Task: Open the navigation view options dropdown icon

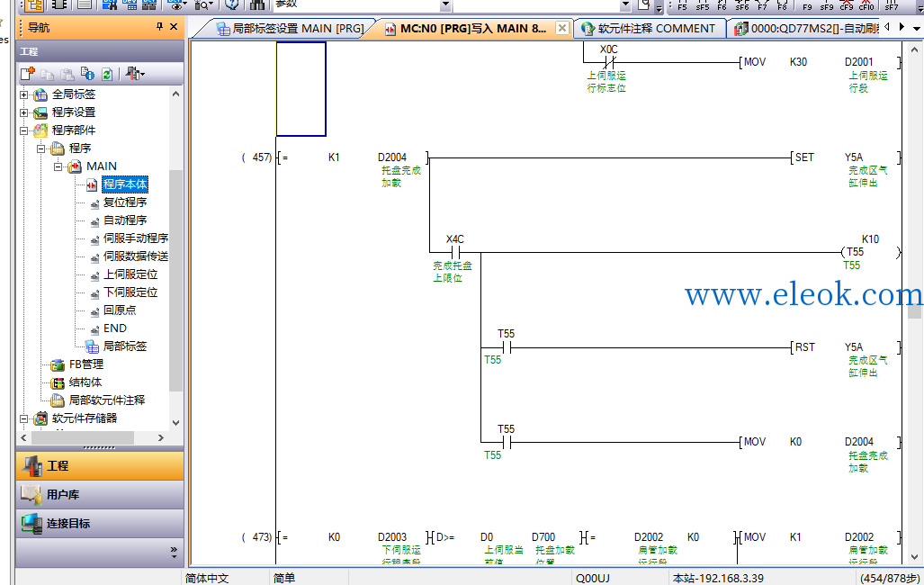Action: click(135, 74)
